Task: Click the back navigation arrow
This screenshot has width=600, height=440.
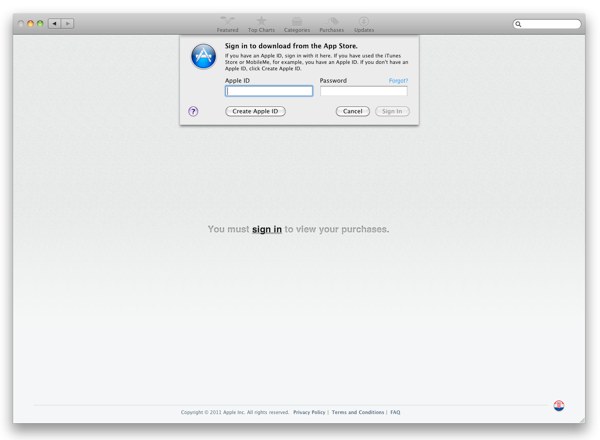Action: click(55, 23)
